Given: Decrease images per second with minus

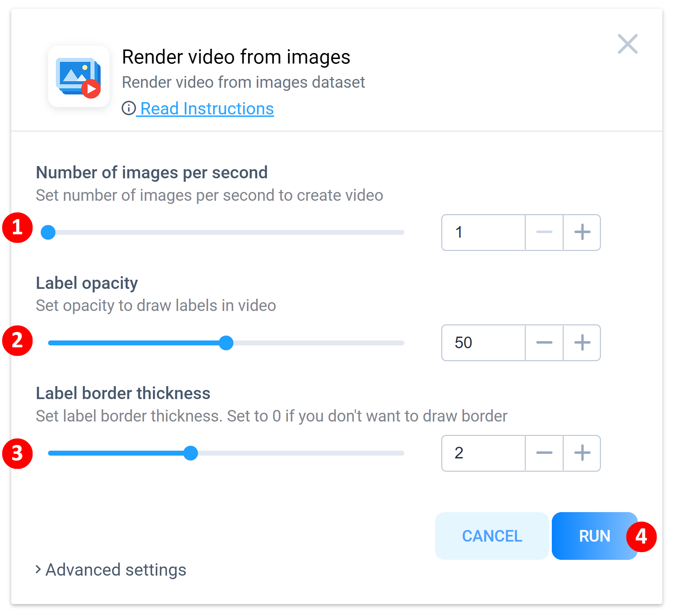Looking at the screenshot, I should point(544,232).
